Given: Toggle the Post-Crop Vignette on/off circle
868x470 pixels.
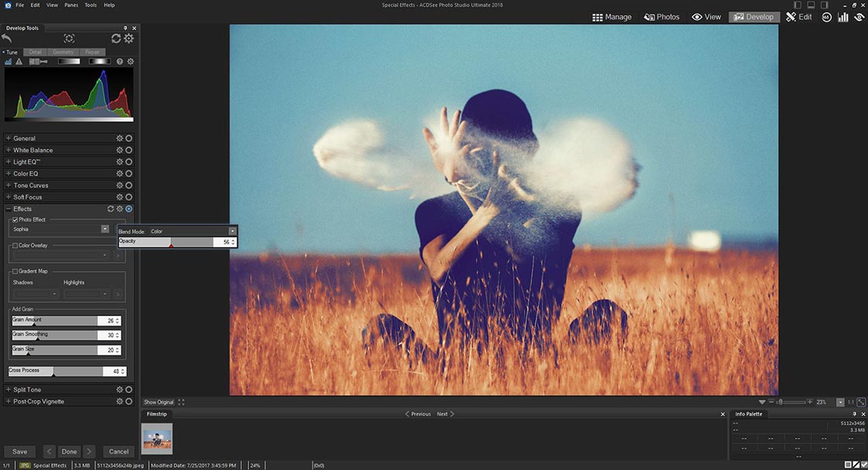Looking at the screenshot, I should (129, 401).
